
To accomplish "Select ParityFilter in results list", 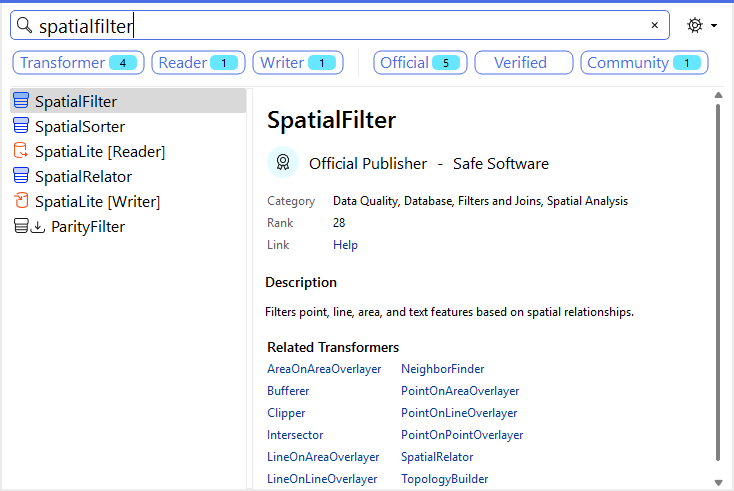I will pyautogui.click(x=88, y=227).
